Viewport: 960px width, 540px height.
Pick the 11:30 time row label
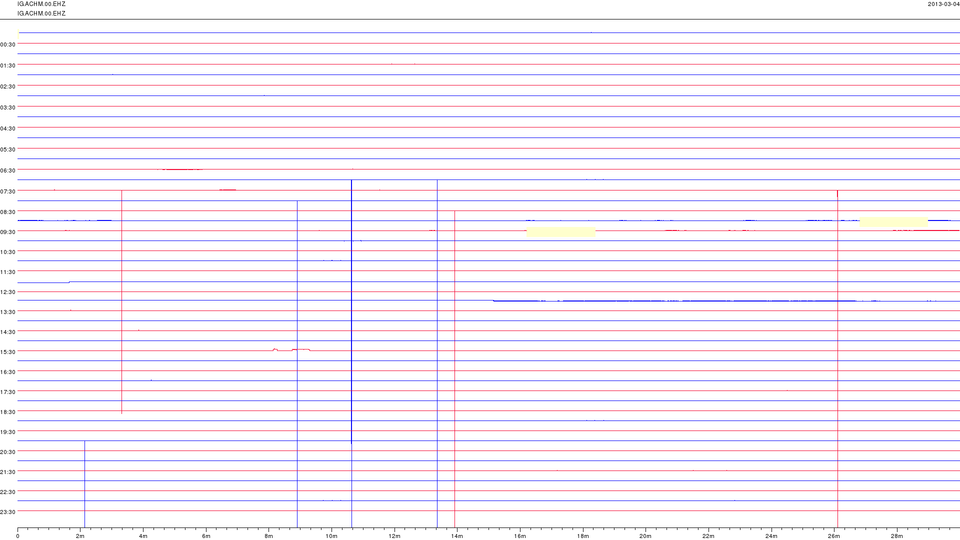[7, 272]
